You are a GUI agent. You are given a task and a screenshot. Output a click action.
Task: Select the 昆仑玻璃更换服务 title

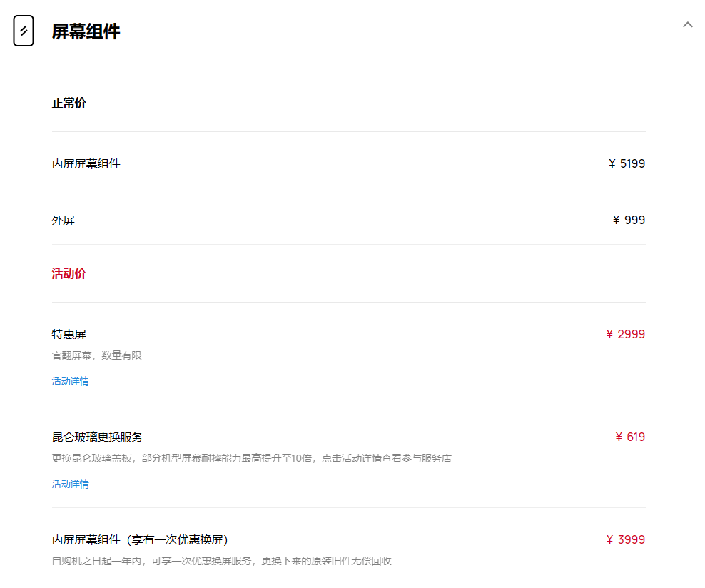click(97, 437)
